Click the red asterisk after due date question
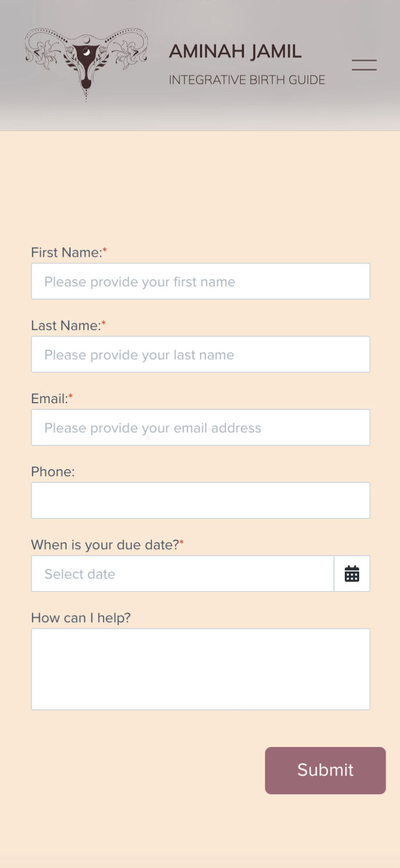The image size is (400, 868). coord(181,542)
